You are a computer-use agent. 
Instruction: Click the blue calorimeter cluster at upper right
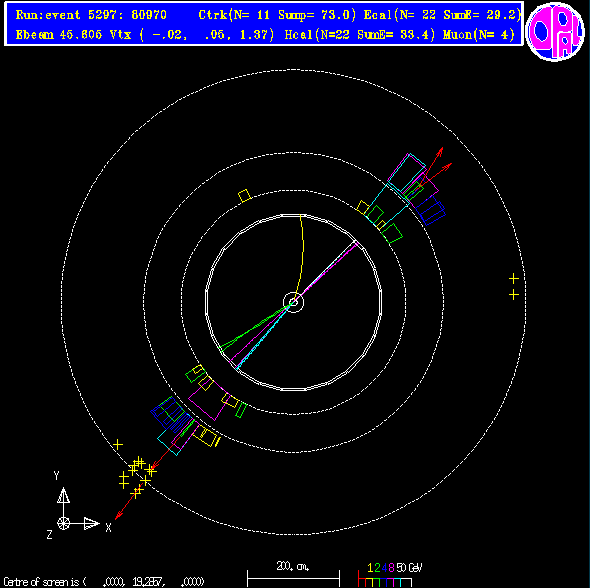[430, 209]
